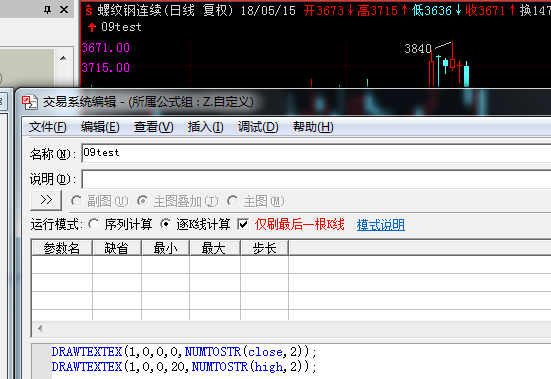The height and width of the screenshot is (379, 551).
Task: Click the scroll up arrow in left panel
Action: pos(63,58)
